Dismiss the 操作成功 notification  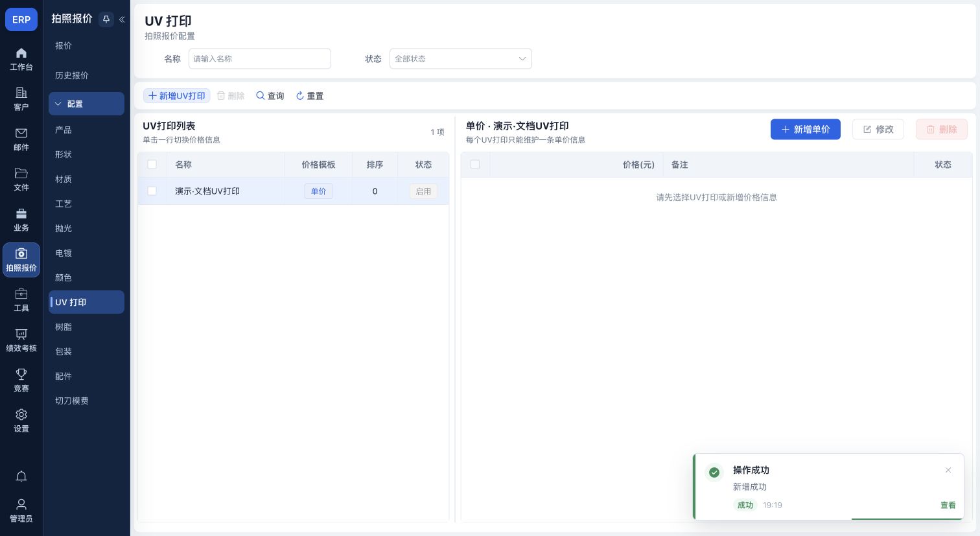948,470
